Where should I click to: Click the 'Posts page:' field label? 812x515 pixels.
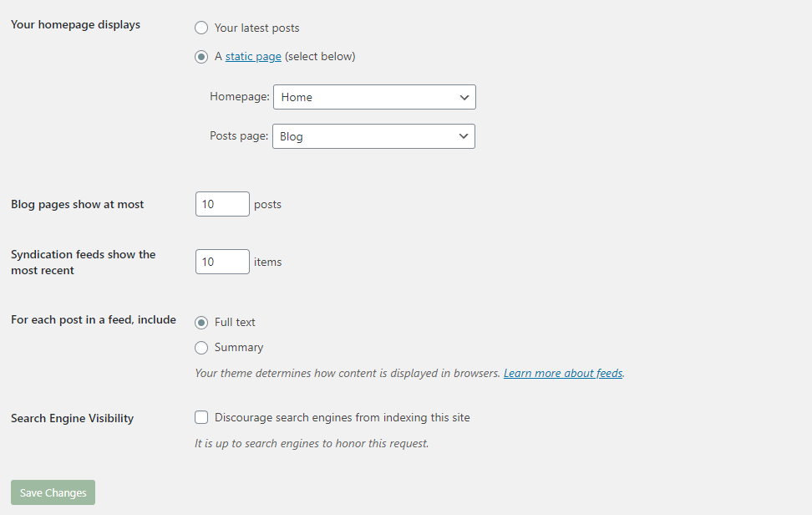pos(239,135)
